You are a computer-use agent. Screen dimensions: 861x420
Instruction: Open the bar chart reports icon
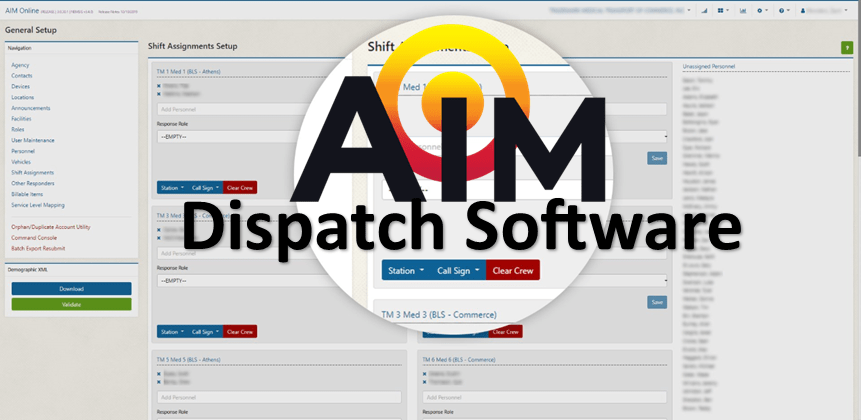[x=743, y=10]
